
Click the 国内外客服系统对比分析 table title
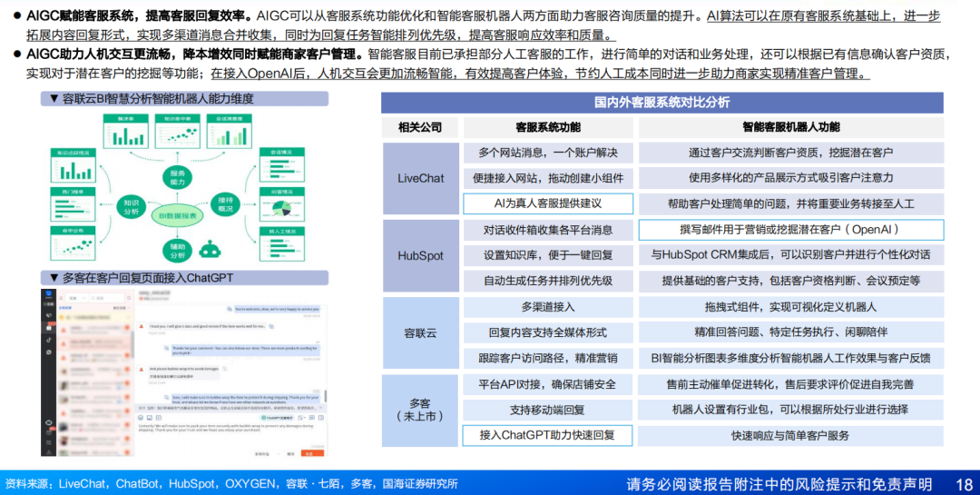tap(661, 103)
